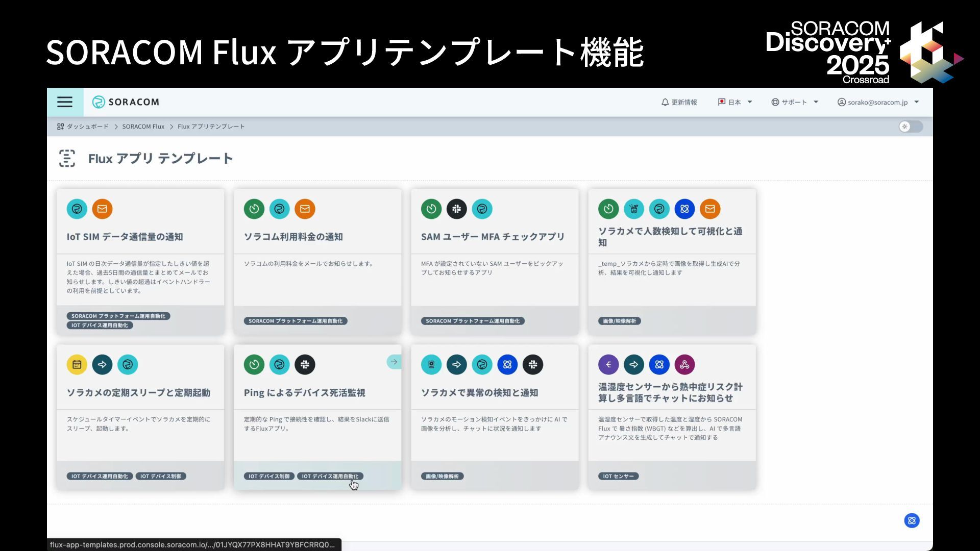
Task: Click Flux アプリテンプレート breadcrumb
Action: coord(211,127)
